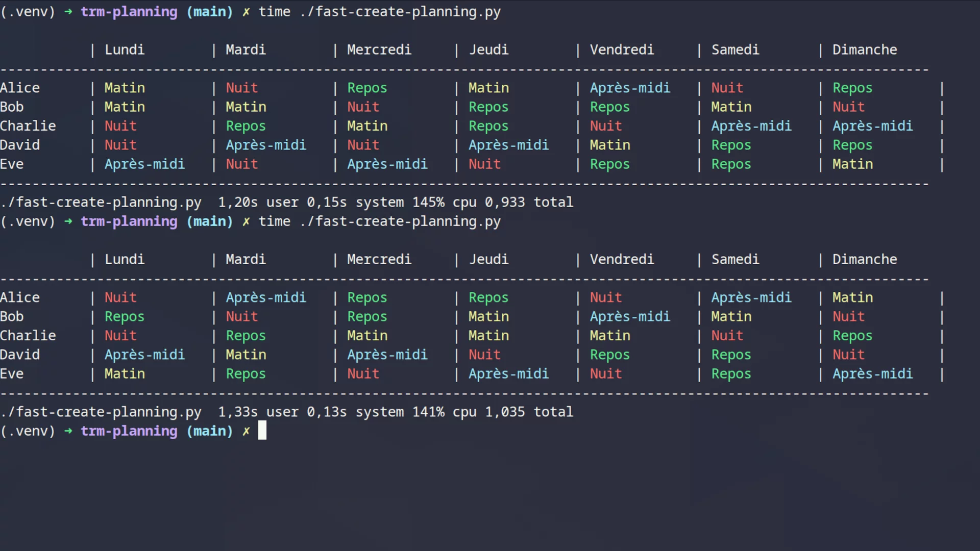The image size is (980, 551).
Task: Select the "Lundi" column header in first table
Action: pyautogui.click(x=124, y=49)
